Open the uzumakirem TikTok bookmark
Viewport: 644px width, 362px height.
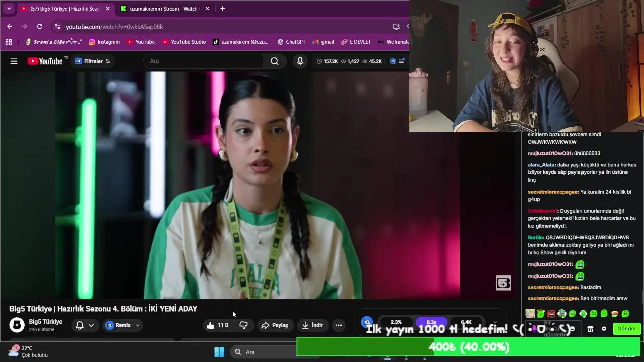point(240,42)
